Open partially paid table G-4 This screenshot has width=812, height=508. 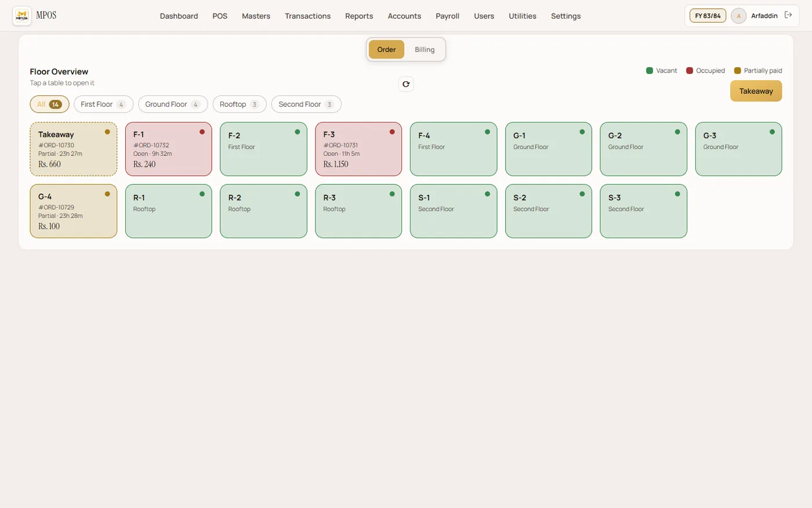(74, 211)
